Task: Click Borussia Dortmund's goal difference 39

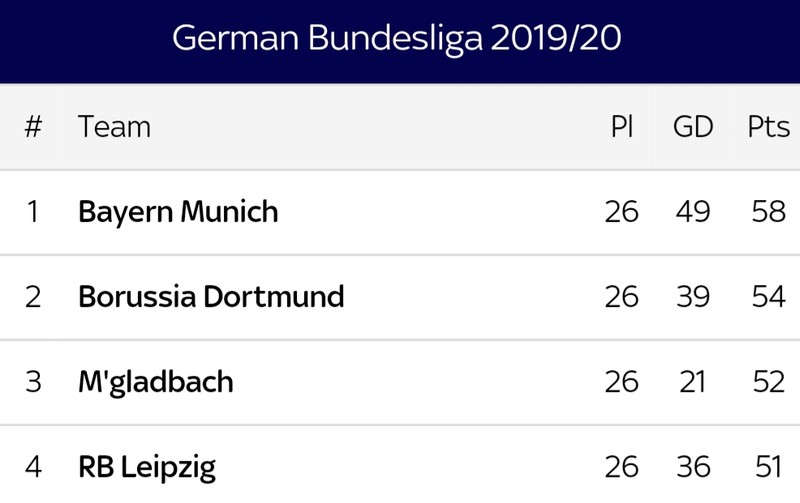Action: [x=693, y=296]
